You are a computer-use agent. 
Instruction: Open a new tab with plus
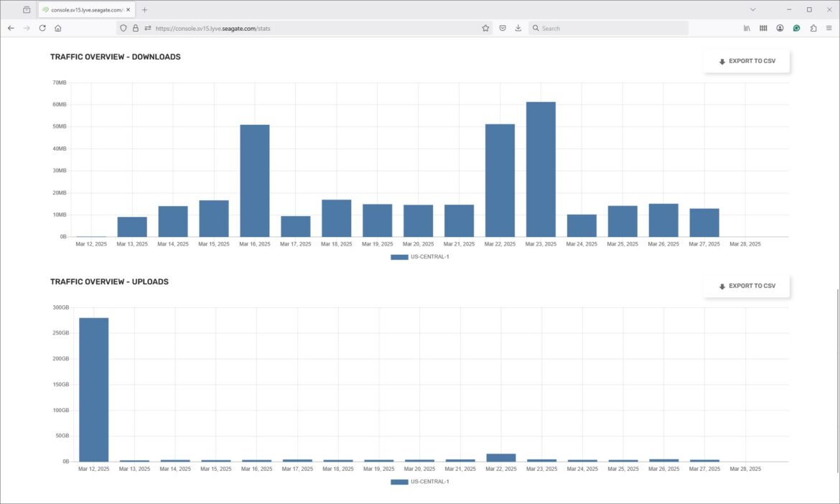pyautogui.click(x=144, y=9)
